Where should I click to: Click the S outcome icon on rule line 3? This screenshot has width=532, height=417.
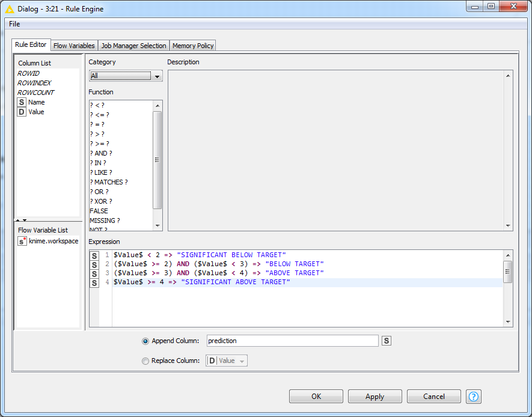pyautogui.click(x=94, y=273)
